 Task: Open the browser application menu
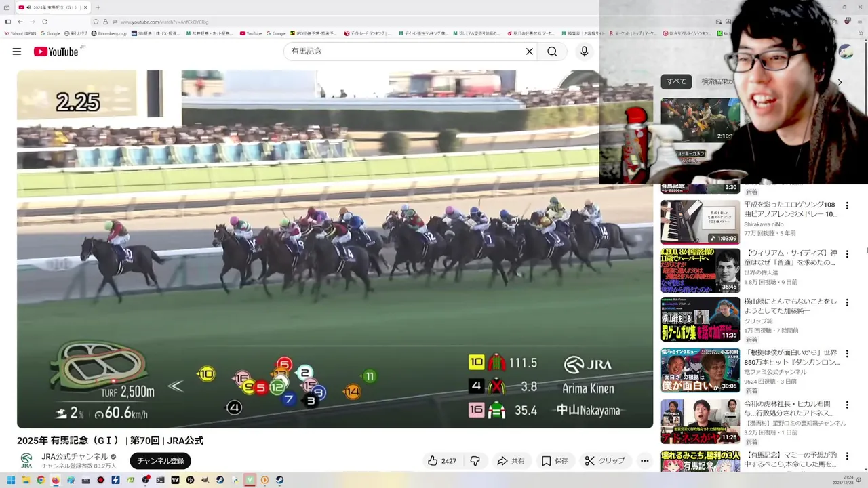click(x=861, y=22)
